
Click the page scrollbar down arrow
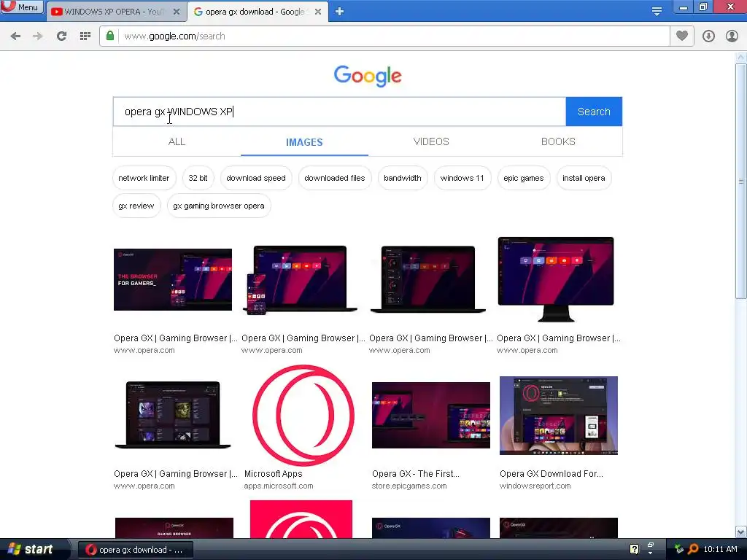(741, 532)
